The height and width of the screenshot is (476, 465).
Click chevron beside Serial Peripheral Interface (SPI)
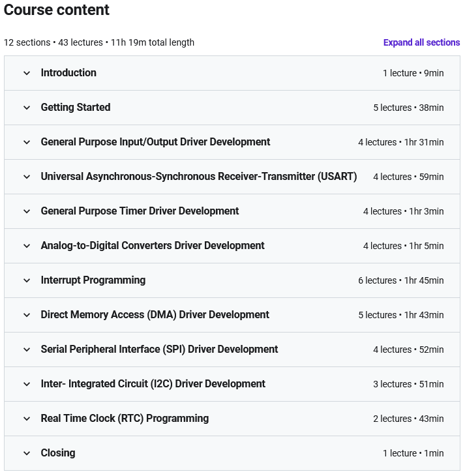(27, 350)
